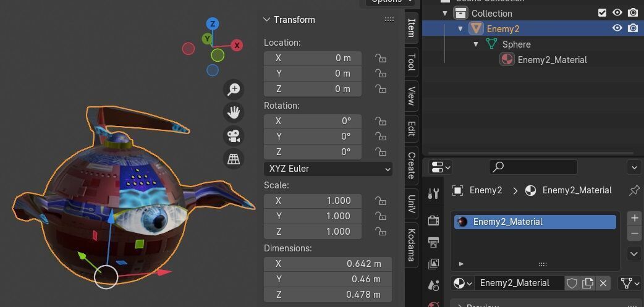The height and width of the screenshot is (307, 644).
Task: Remove material slot minus button
Action: pyautogui.click(x=635, y=233)
